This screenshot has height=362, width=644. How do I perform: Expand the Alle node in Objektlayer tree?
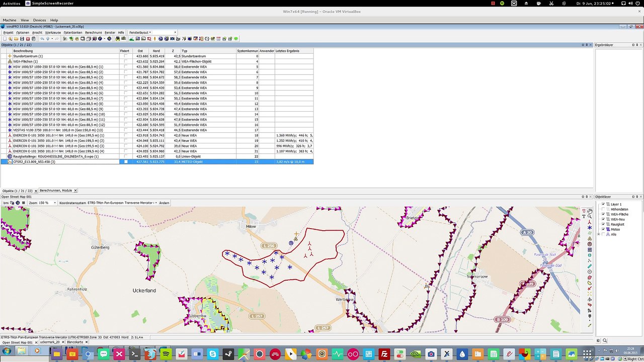(599, 234)
